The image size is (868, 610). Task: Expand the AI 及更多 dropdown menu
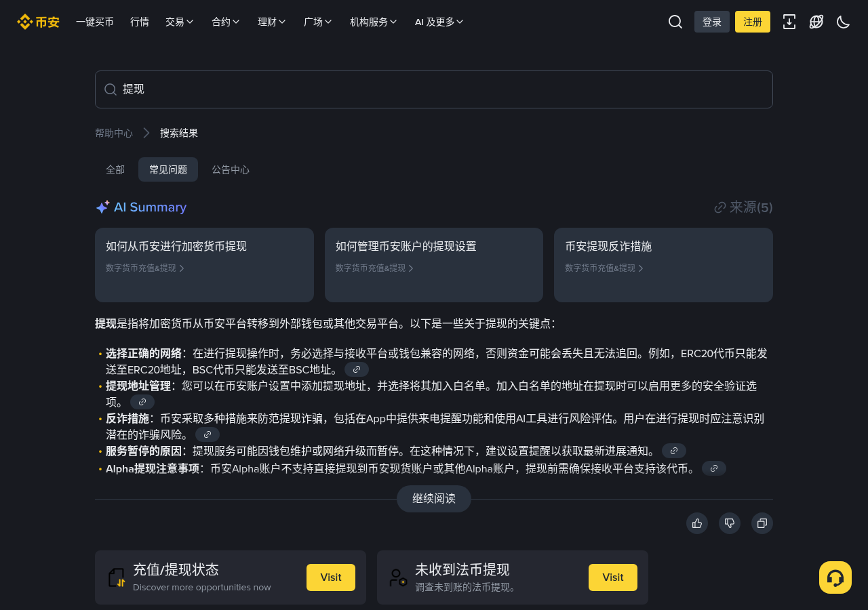coord(439,22)
